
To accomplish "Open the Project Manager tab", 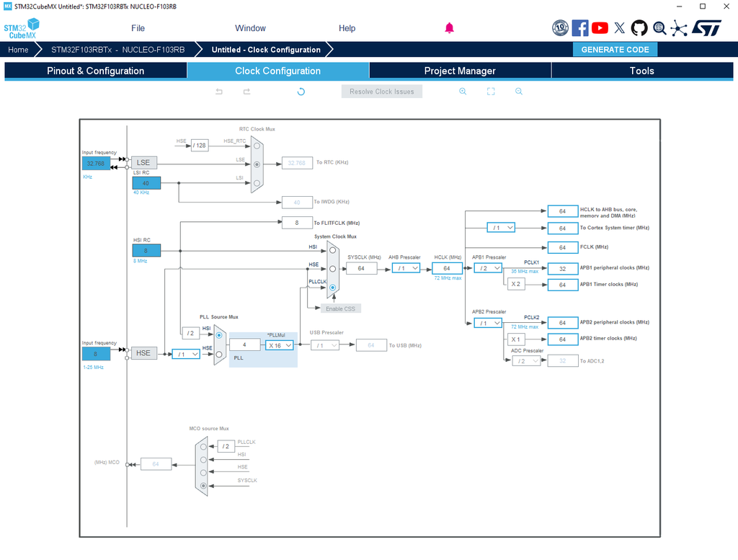I will click(x=460, y=71).
